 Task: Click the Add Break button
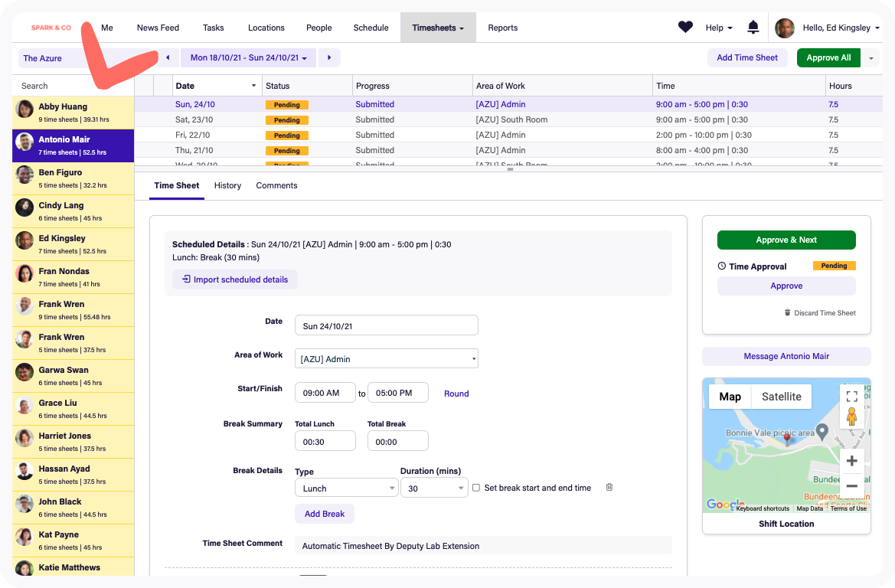(x=324, y=514)
